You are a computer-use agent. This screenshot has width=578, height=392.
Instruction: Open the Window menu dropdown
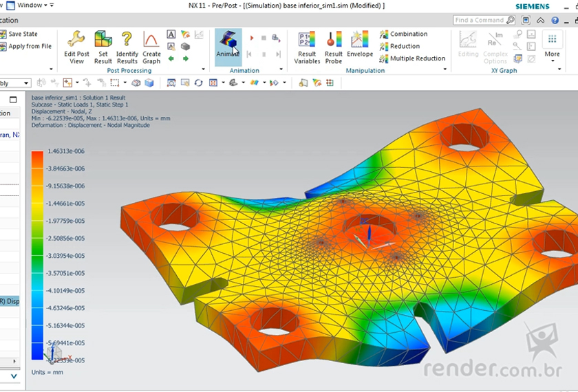pyautogui.click(x=31, y=5)
